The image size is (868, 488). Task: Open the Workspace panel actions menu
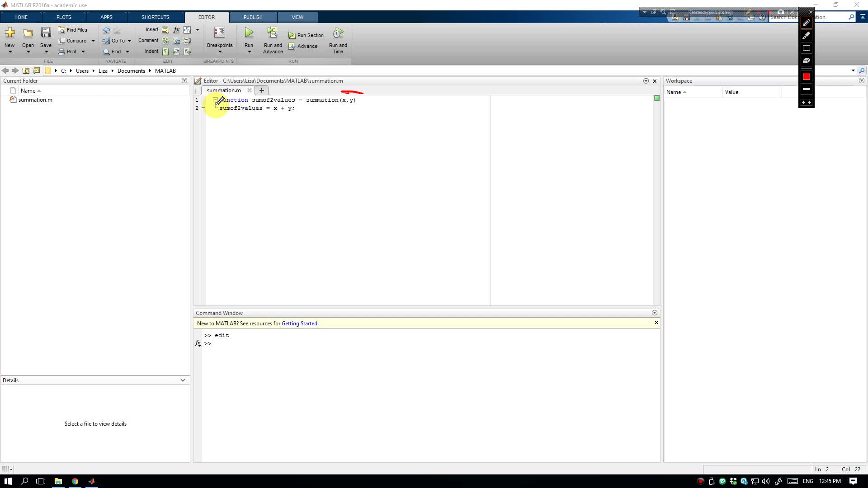[x=862, y=80]
